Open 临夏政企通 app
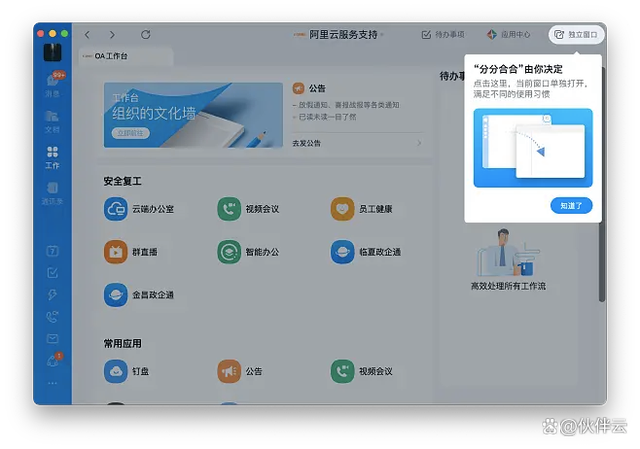Image resolution: width=640 pixels, height=449 pixels. tap(366, 252)
